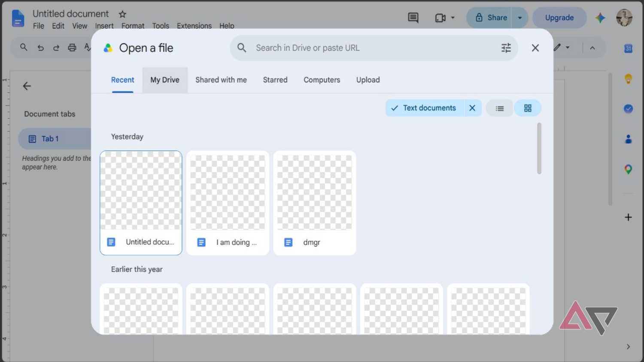Screen dimensions: 644x362
Task: Click the Upgrade button
Action: [x=559, y=18]
